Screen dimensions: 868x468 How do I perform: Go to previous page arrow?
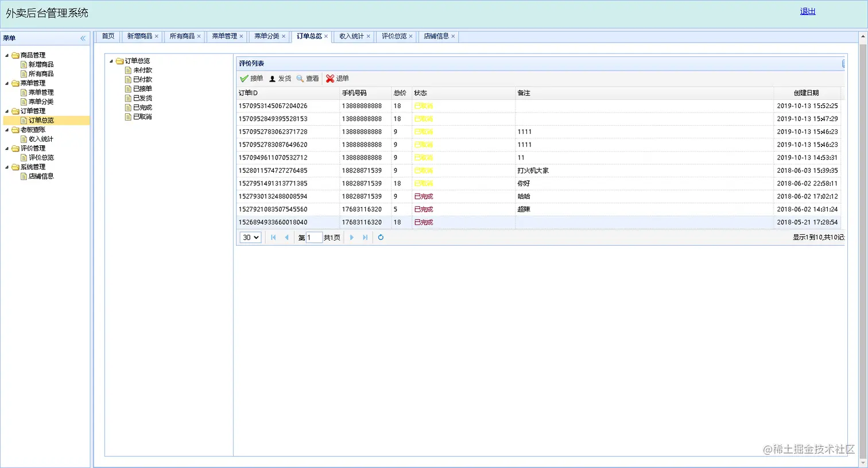286,237
